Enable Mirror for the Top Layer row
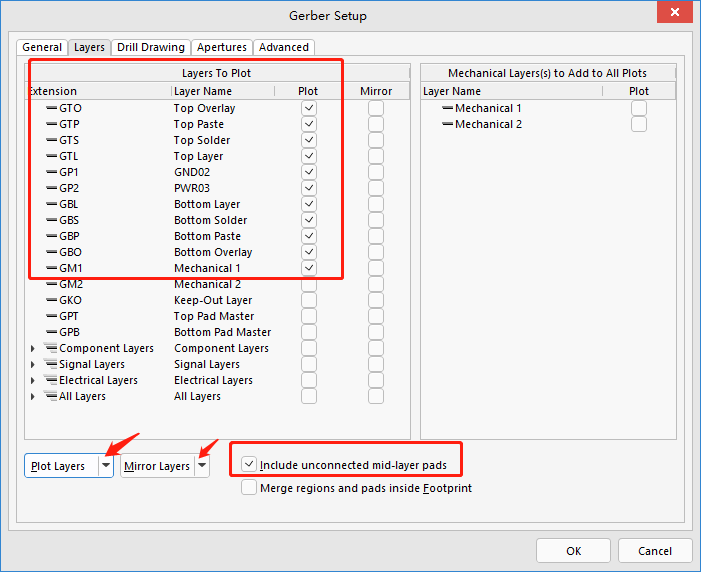Image resolution: width=701 pixels, height=572 pixels. [376, 156]
